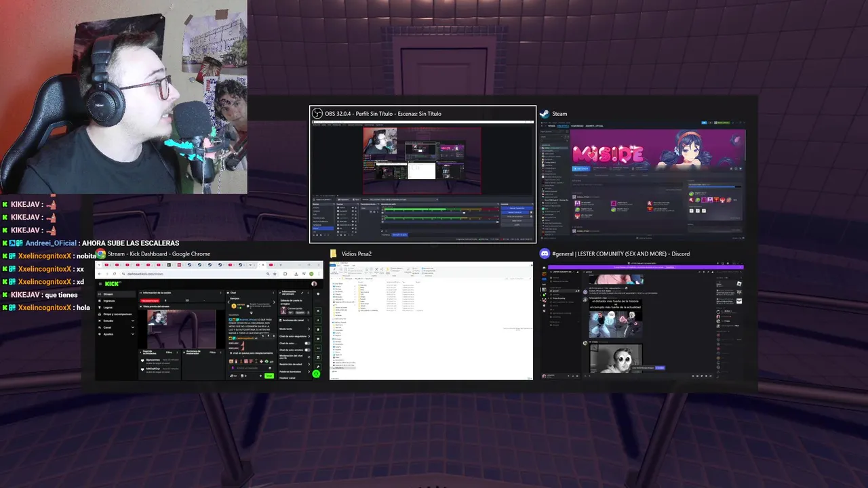The width and height of the screenshot is (868, 488).
Task: Open Chrome three-dot menu
Action: coord(319,274)
